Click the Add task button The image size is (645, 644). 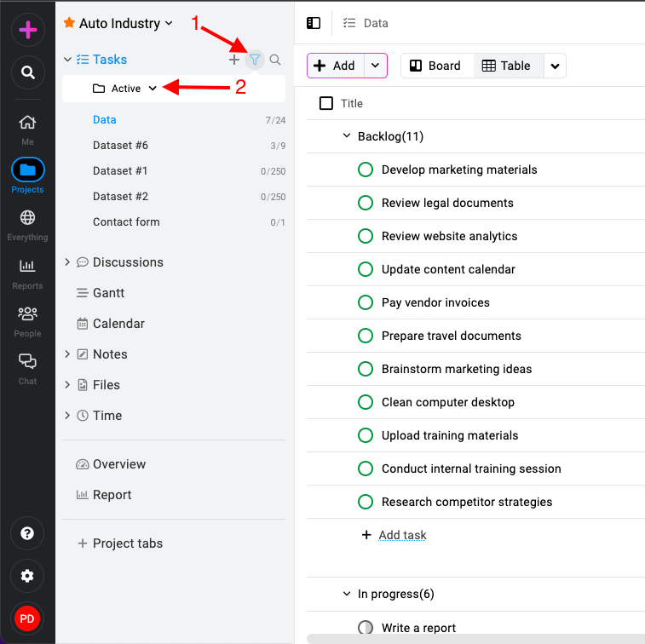coord(336,66)
